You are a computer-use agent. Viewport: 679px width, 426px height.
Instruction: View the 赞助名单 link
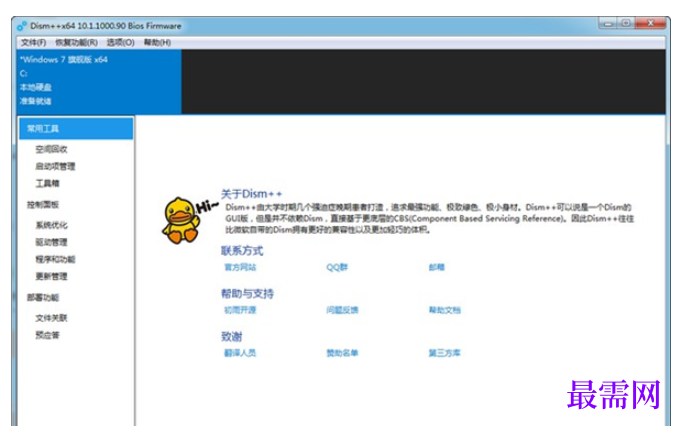[x=342, y=353]
